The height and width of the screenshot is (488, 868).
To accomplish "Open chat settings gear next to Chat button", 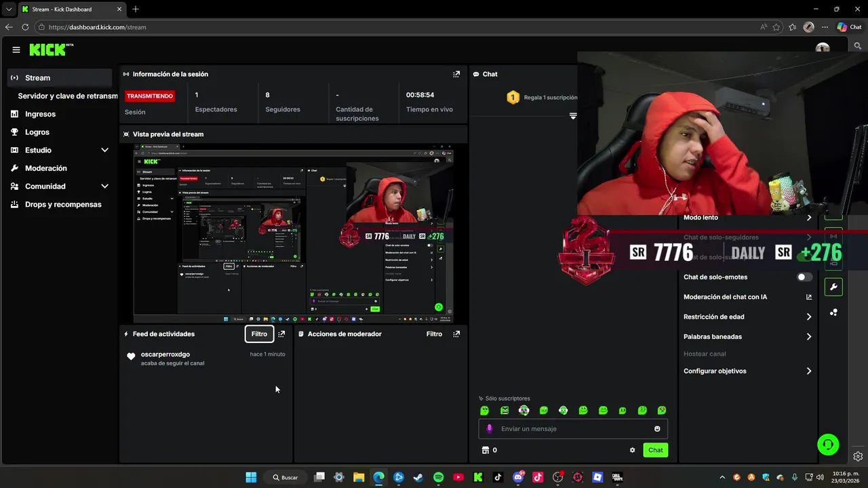I will (x=633, y=450).
